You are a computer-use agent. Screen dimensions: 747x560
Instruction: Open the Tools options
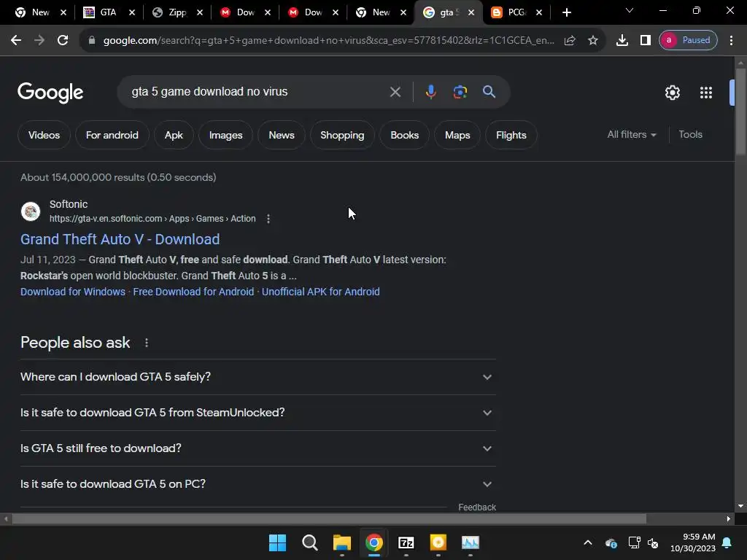(690, 135)
